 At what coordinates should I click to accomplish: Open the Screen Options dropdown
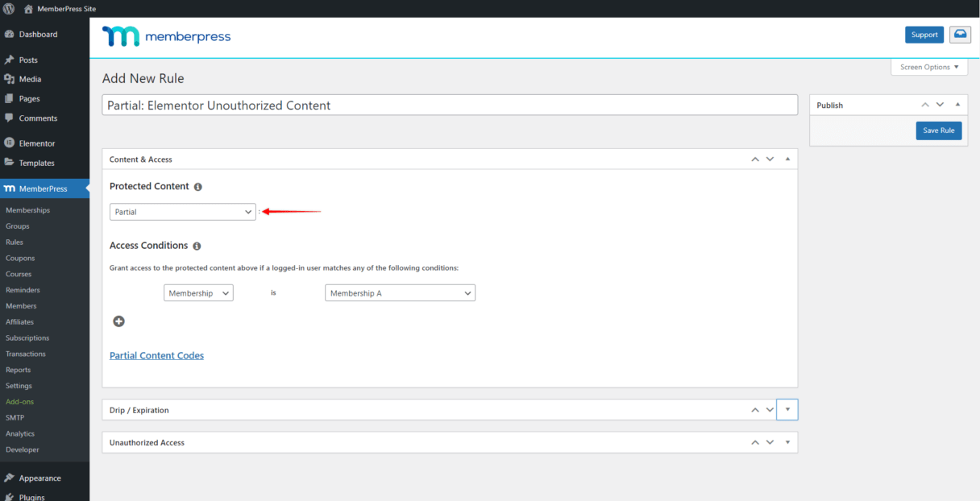[x=929, y=67]
